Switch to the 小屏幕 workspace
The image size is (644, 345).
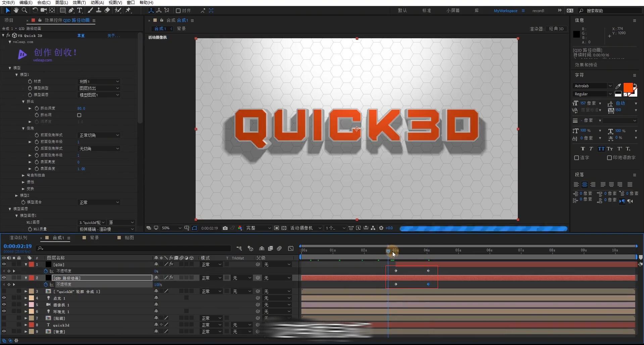pos(453,11)
